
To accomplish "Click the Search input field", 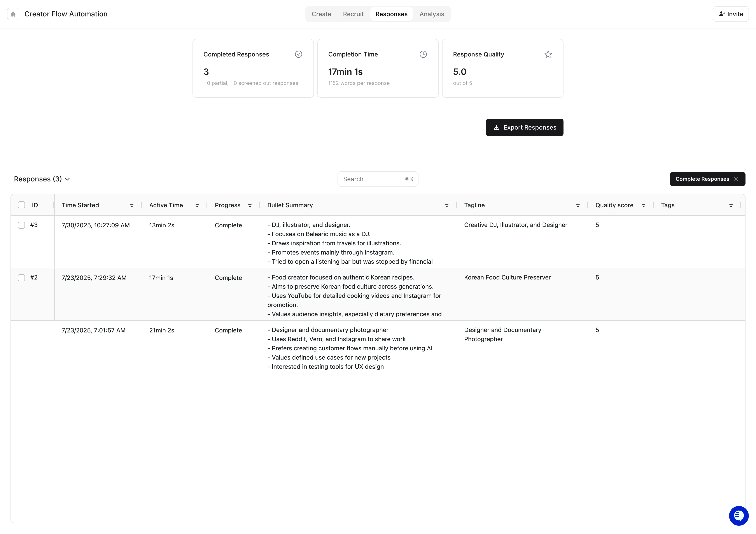I will pyautogui.click(x=378, y=179).
